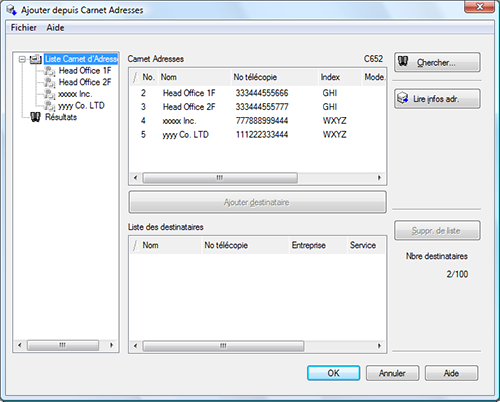Click the window title bar icon

coord(12,10)
